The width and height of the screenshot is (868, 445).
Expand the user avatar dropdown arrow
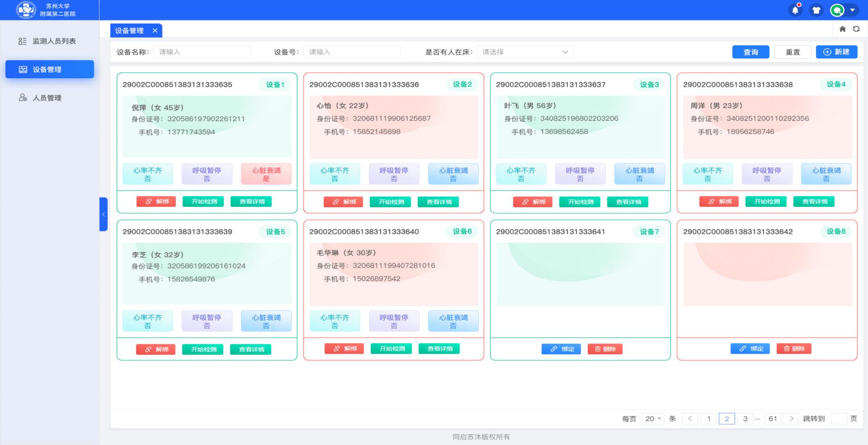[852, 10]
